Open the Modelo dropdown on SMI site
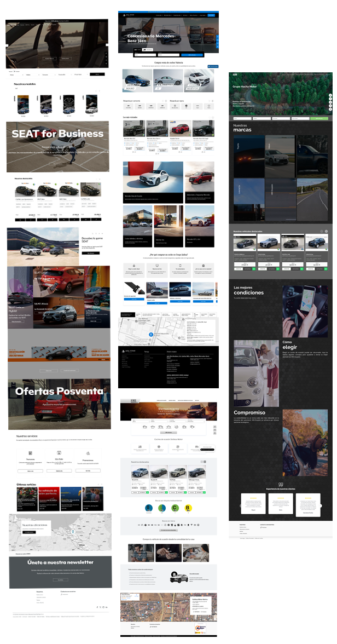Screen dimensions: 337x644 tap(159, 421)
